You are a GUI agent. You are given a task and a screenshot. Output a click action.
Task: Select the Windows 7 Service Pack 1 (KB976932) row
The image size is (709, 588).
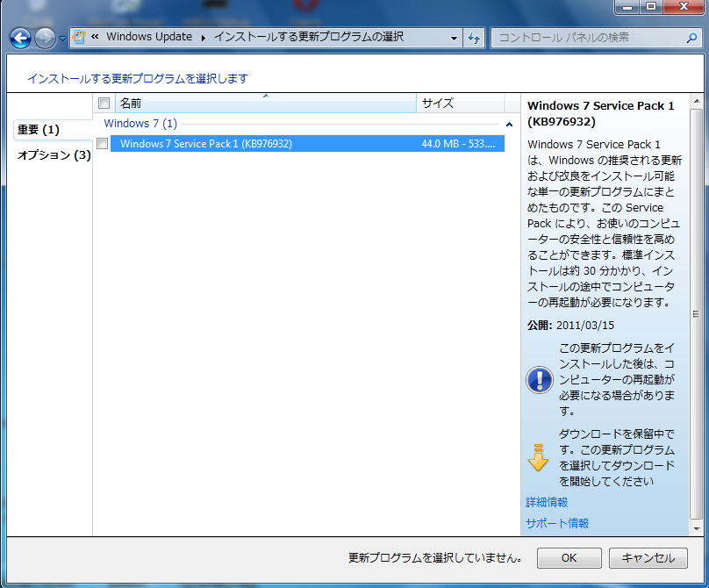307,144
